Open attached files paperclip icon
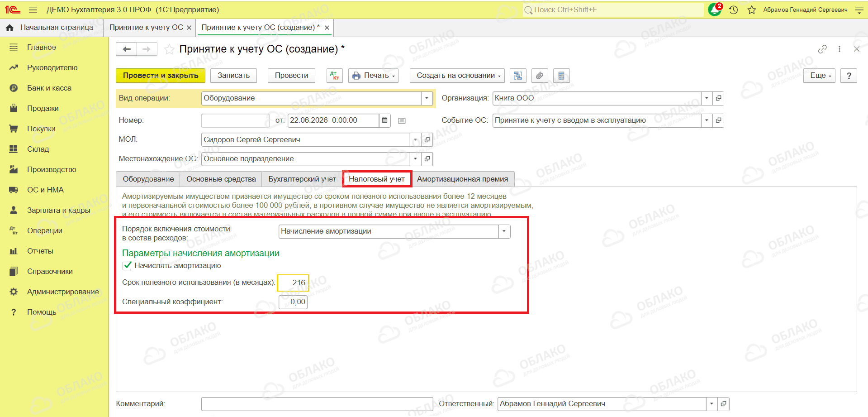 (x=540, y=76)
